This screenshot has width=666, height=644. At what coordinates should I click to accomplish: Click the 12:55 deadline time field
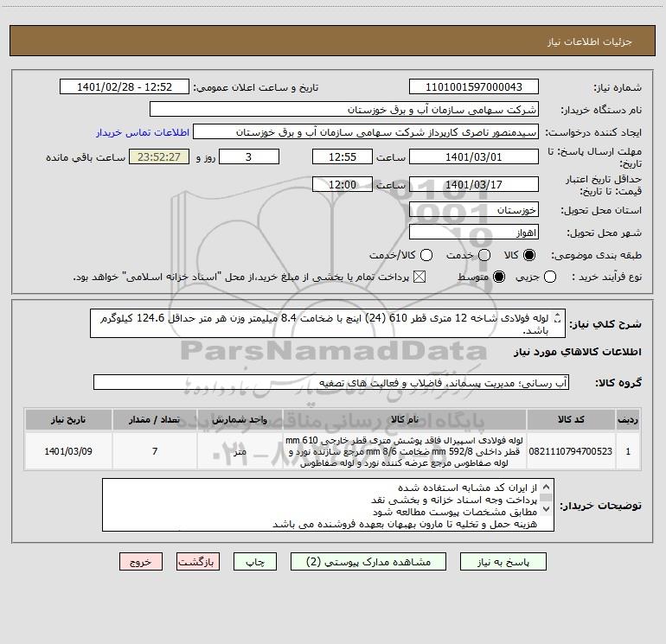[x=343, y=156]
